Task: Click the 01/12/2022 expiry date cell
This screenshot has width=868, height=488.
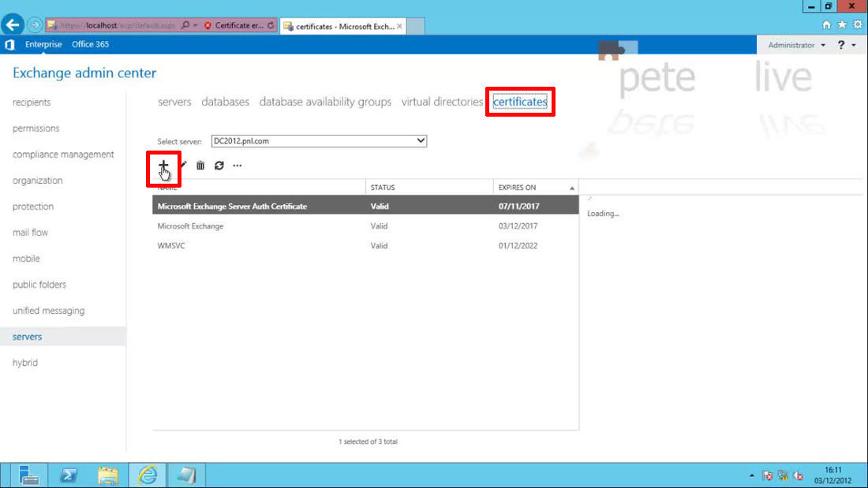Action: pyautogui.click(x=518, y=246)
